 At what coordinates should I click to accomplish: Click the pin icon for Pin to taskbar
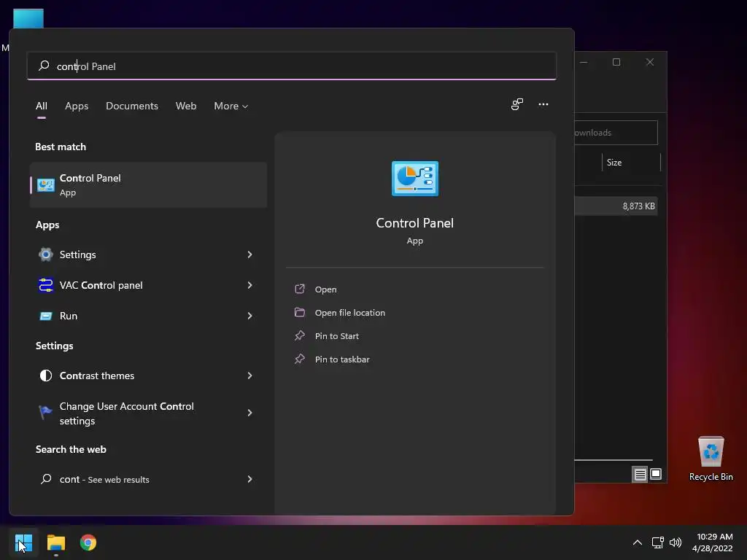tap(300, 359)
